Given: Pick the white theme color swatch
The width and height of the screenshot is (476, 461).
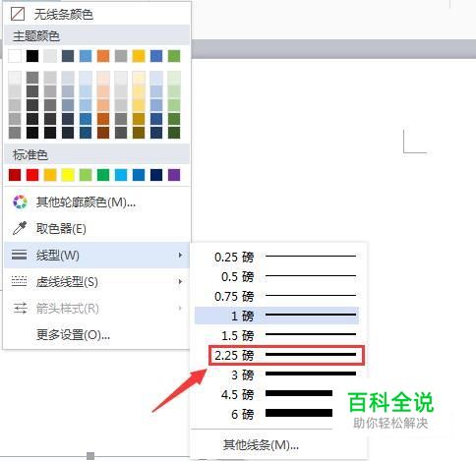Looking at the screenshot, I should point(15,56).
